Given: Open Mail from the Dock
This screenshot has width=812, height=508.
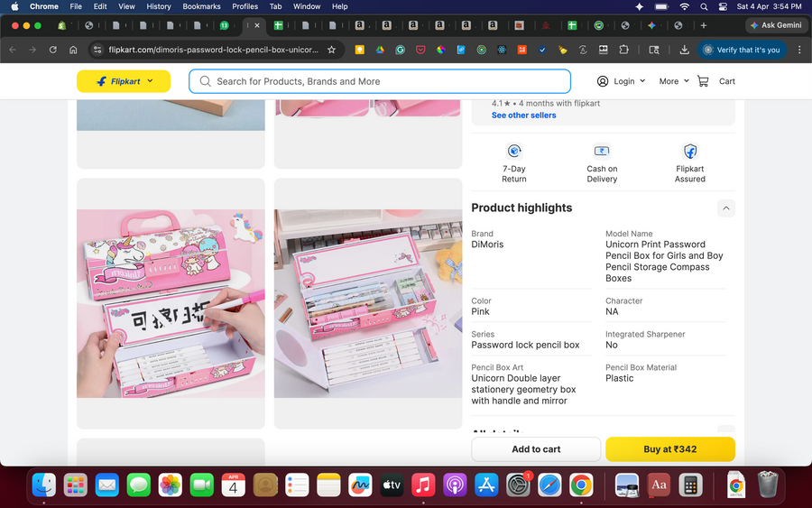Looking at the screenshot, I should pos(107,485).
